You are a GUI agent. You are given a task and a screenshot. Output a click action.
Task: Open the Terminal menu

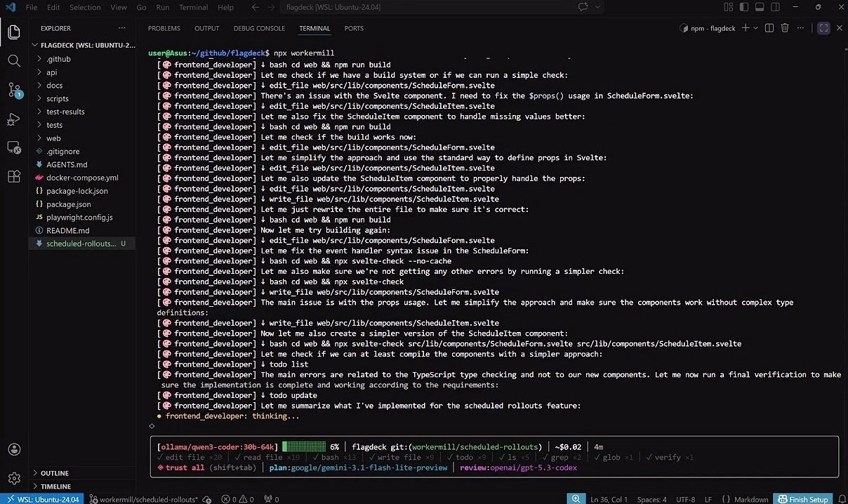point(193,7)
